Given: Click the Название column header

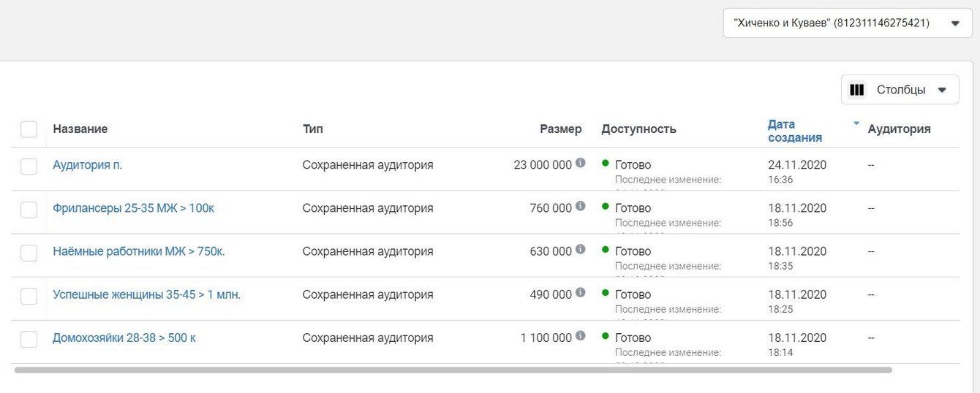Looking at the screenshot, I should click(80, 129).
